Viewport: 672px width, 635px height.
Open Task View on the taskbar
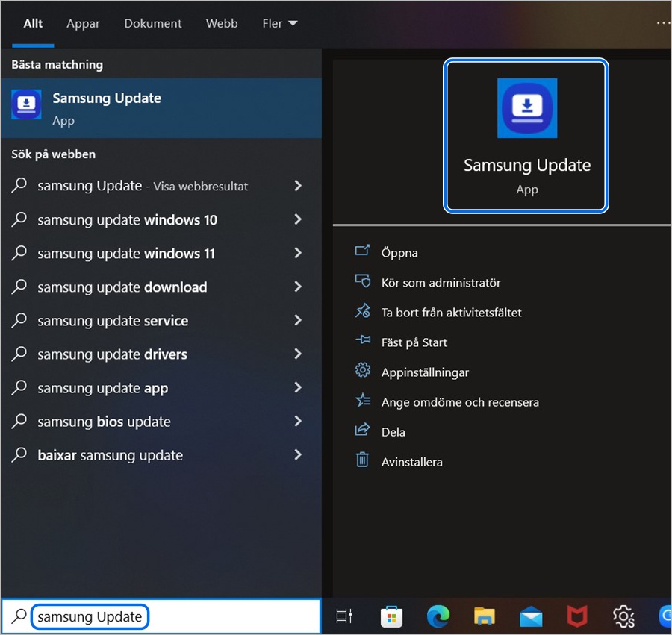coord(343,616)
